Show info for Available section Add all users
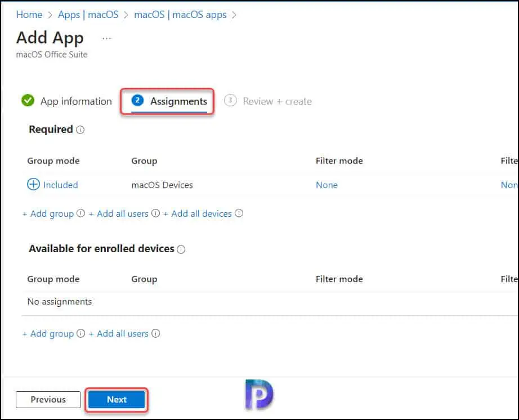Image resolution: width=519 pixels, height=420 pixels. point(155,333)
